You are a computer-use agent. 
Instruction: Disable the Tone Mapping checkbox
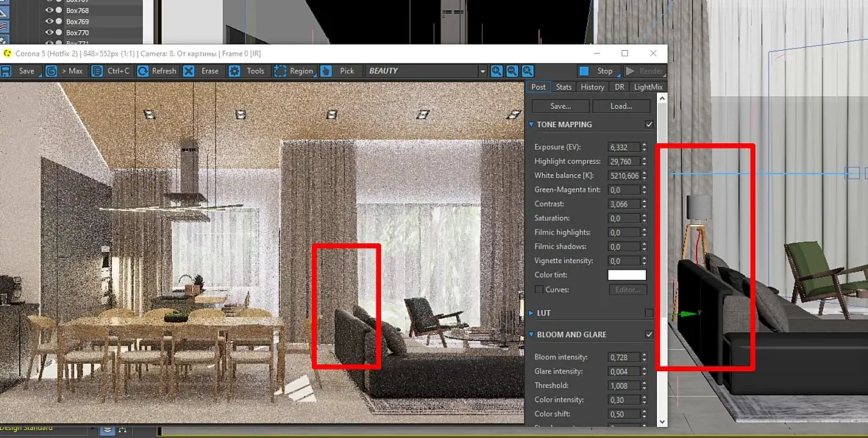click(x=650, y=124)
